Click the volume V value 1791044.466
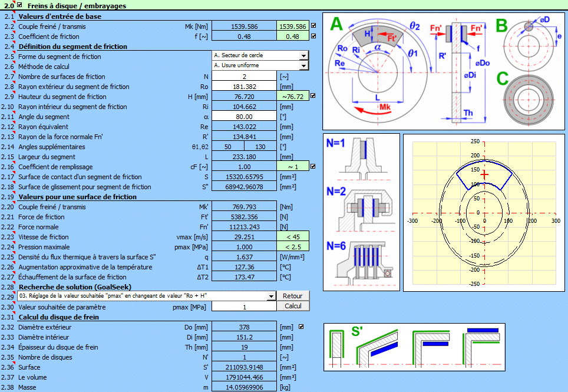The image size is (568, 392). [x=244, y=377]
